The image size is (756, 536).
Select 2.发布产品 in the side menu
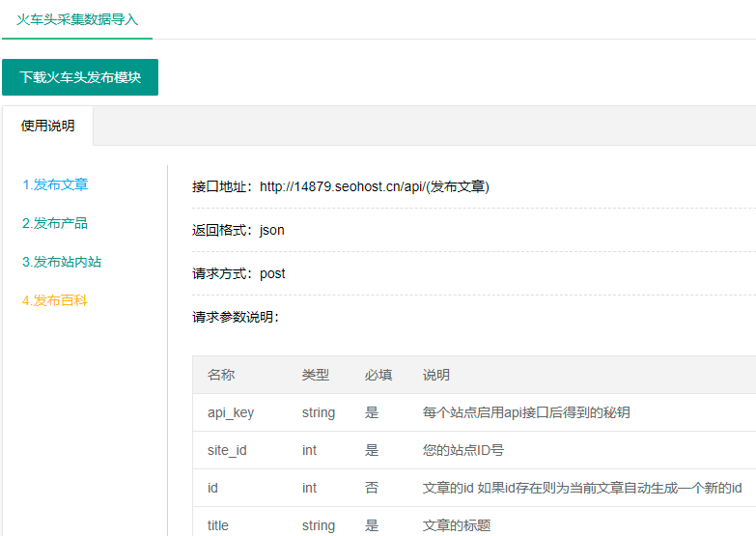point(55,223)
